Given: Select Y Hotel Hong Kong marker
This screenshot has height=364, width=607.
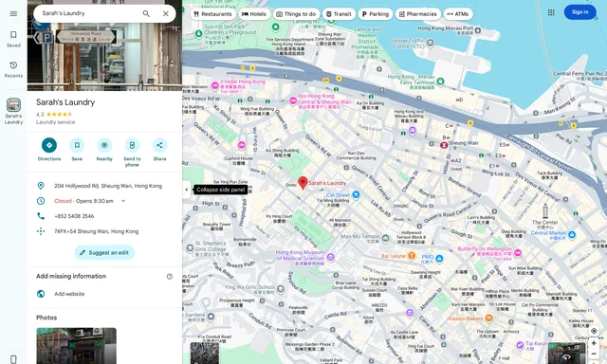Looking at the screenshot, I should click(x=215, y=85).
